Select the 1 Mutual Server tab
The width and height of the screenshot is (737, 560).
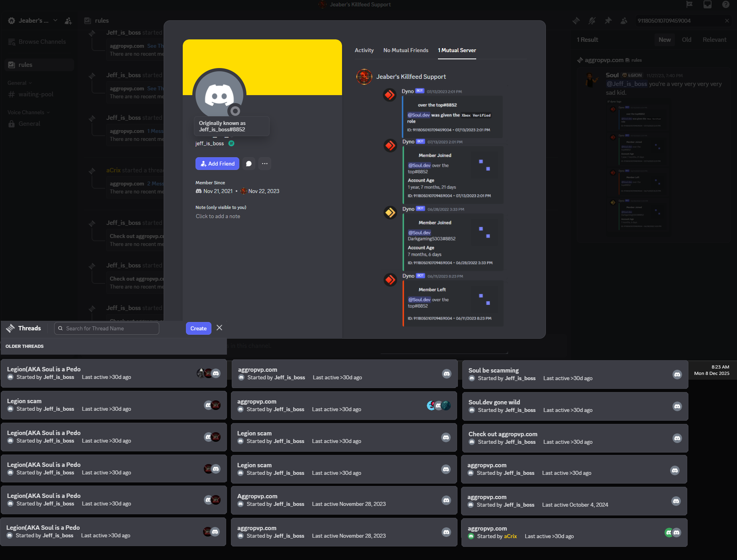coord(457,51)
